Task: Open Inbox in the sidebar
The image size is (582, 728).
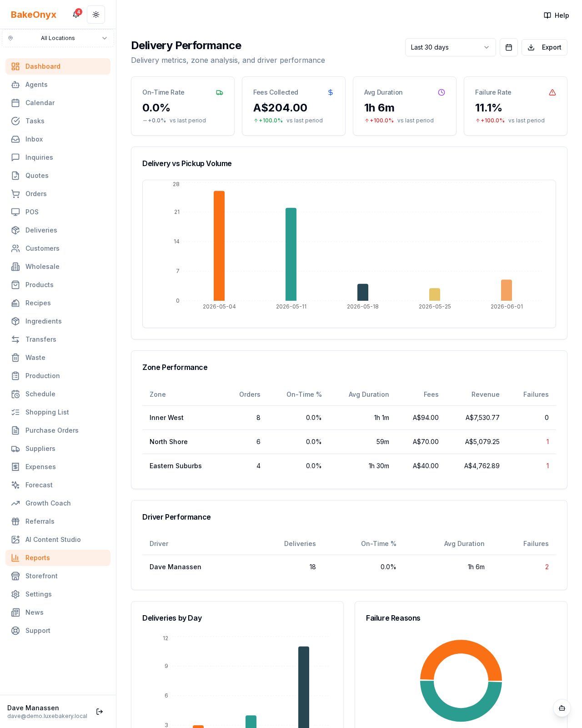Action: [58, 139]
